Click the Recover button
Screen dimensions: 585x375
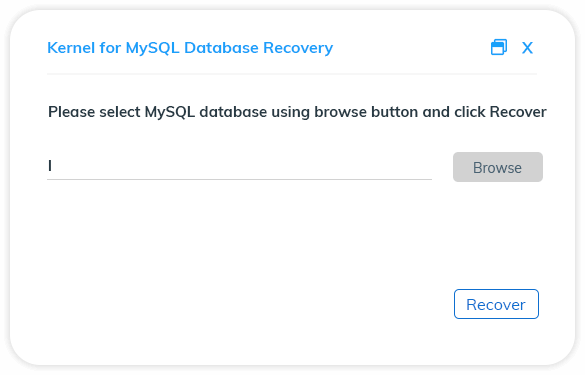pyautogui.click(x=496, y=304)
